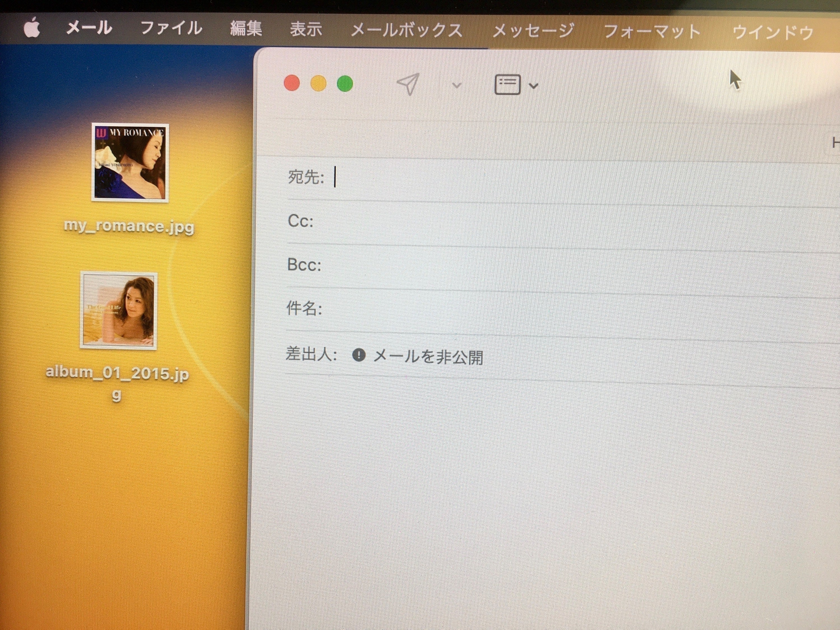Screen dimensions: 840x630
Task: Open the フォーマット menu
Action: (x=652, y=32)
